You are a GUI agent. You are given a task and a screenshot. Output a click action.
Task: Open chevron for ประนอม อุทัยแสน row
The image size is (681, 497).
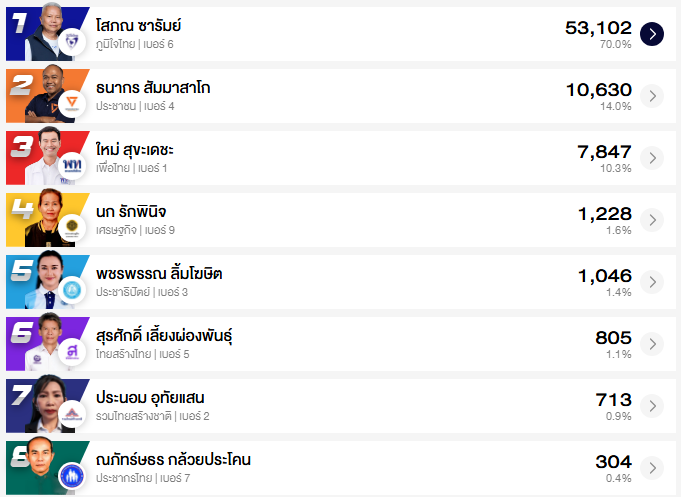click(652, 406)
